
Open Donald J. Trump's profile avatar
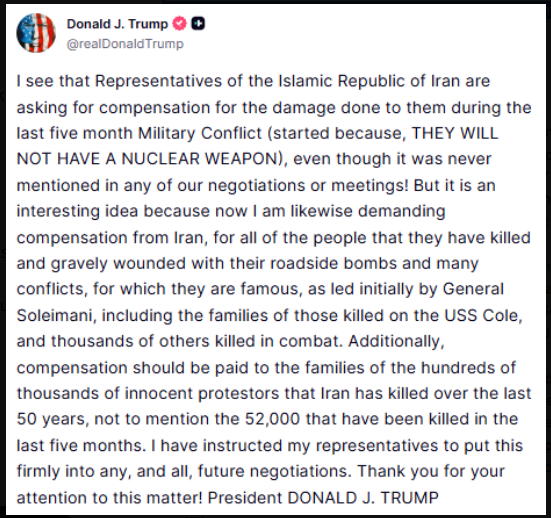(36, 33)
